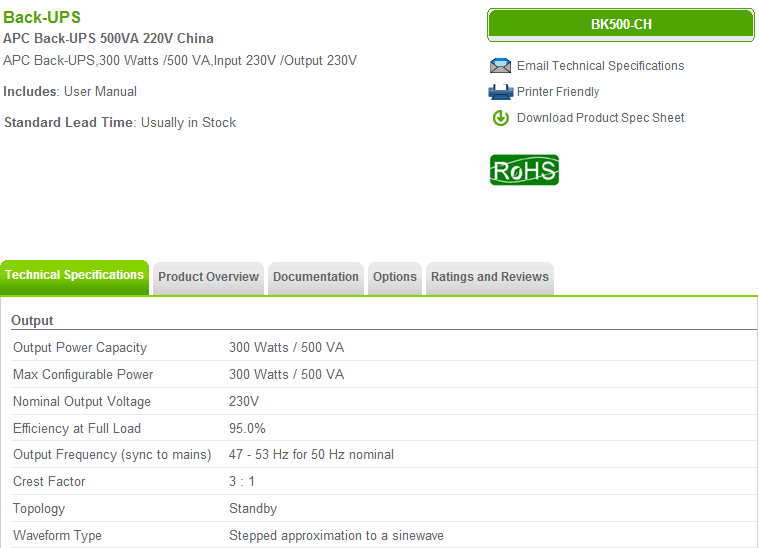Click the Efficiency at Full Load label

point(77,428)
